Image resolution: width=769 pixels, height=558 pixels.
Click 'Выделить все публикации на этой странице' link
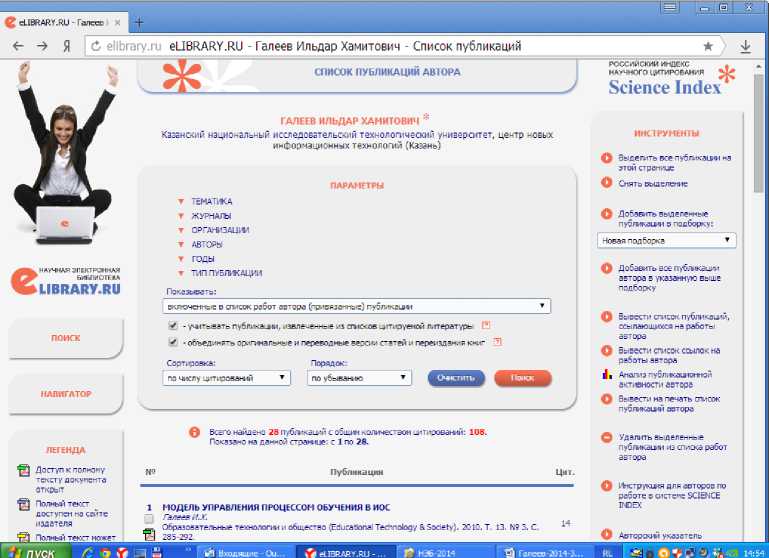tap(674, 163)
